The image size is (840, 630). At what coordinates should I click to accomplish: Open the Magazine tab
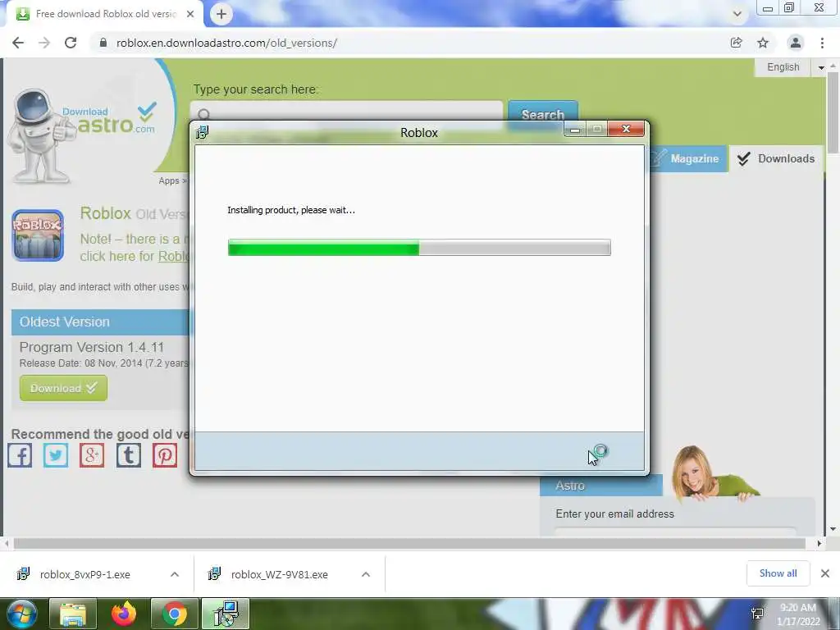[x=688, y=158]
